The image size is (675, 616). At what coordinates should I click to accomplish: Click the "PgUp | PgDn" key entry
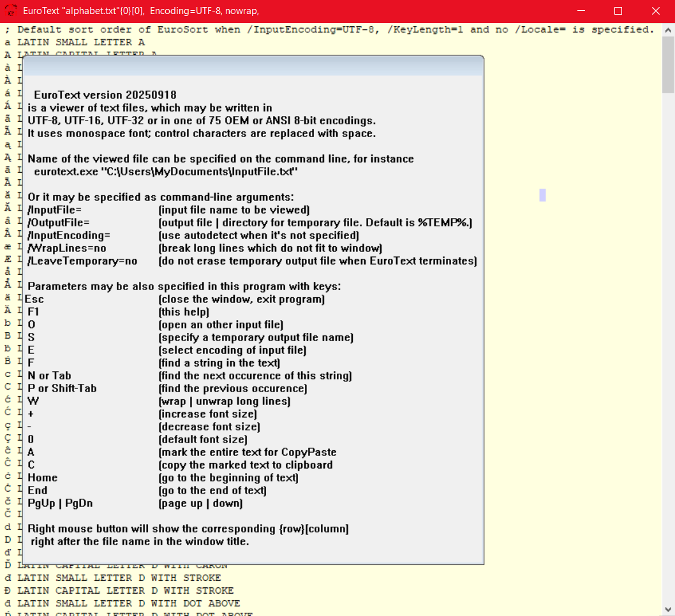60,503
